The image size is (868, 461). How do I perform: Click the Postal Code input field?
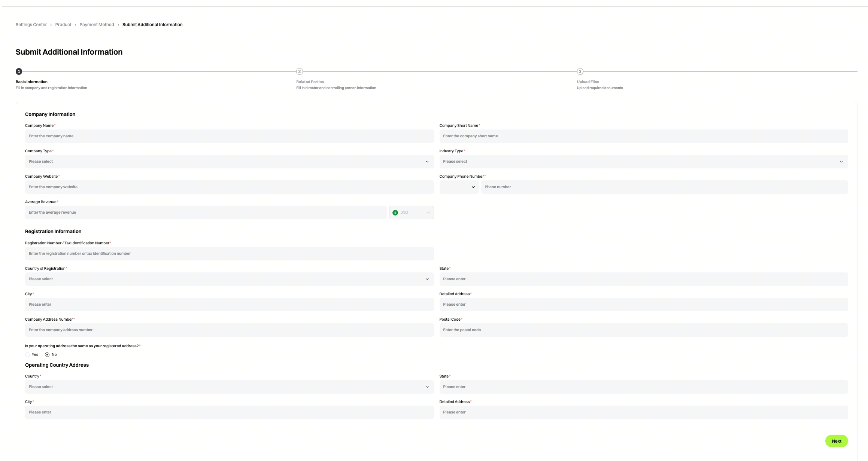coord(643,330)
